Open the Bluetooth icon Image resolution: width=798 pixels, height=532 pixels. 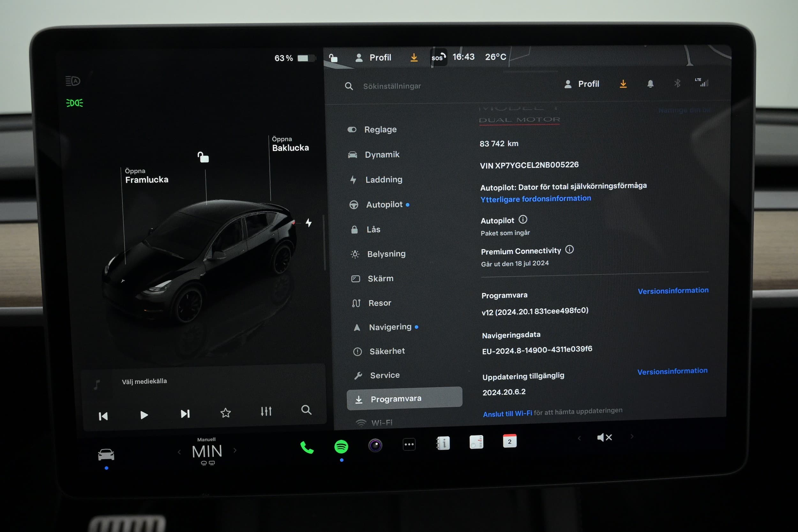[x=677, y=83]
